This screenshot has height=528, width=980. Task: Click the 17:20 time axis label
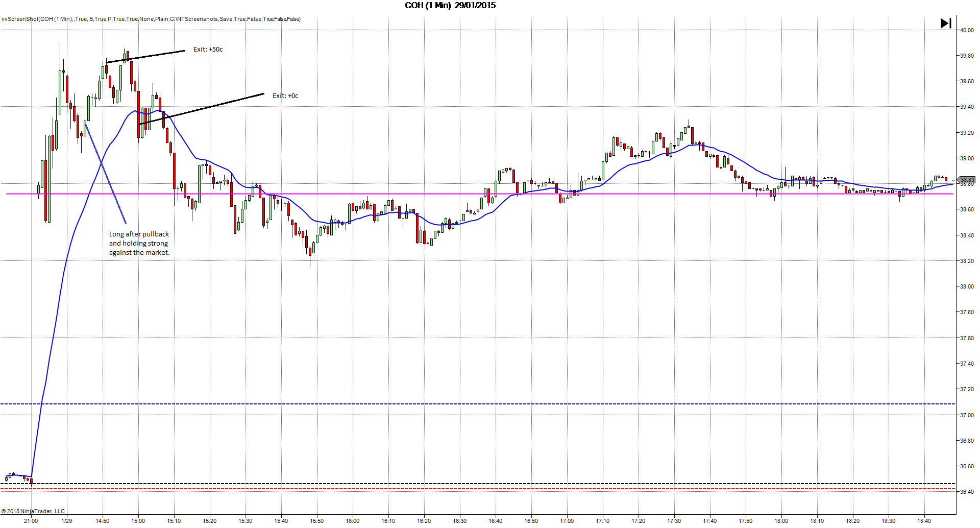pos(639,521)
